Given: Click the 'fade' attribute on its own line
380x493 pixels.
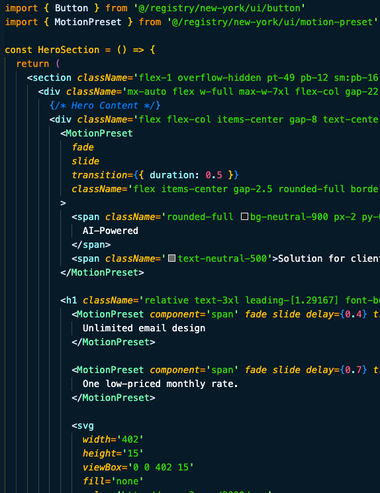Looking at the screenshot, I should coord(83,147).
